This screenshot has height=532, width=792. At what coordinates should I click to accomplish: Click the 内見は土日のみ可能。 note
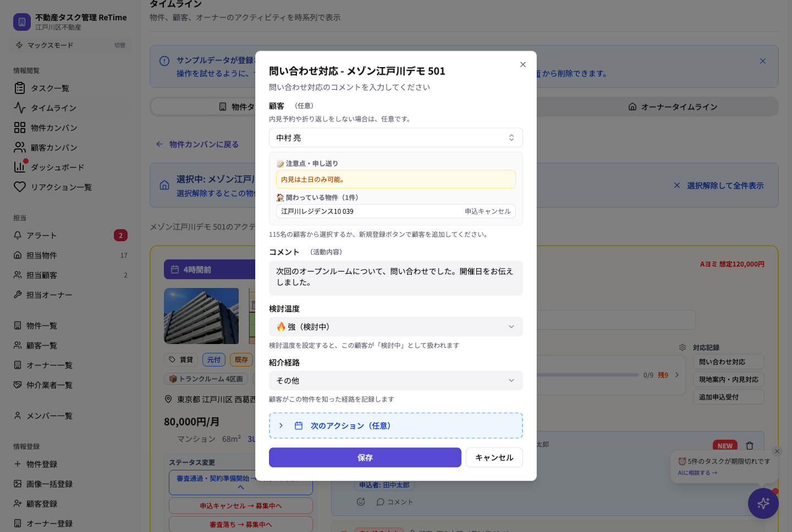click(395, 180)
